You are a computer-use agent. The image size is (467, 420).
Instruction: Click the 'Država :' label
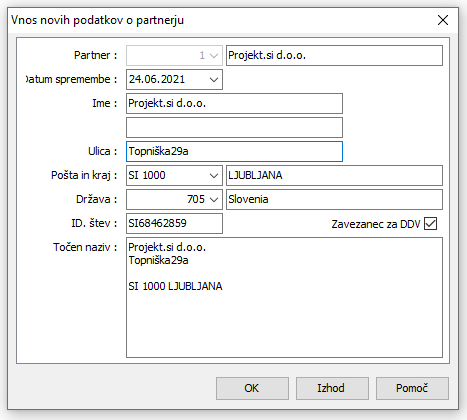tap(97, 199)
